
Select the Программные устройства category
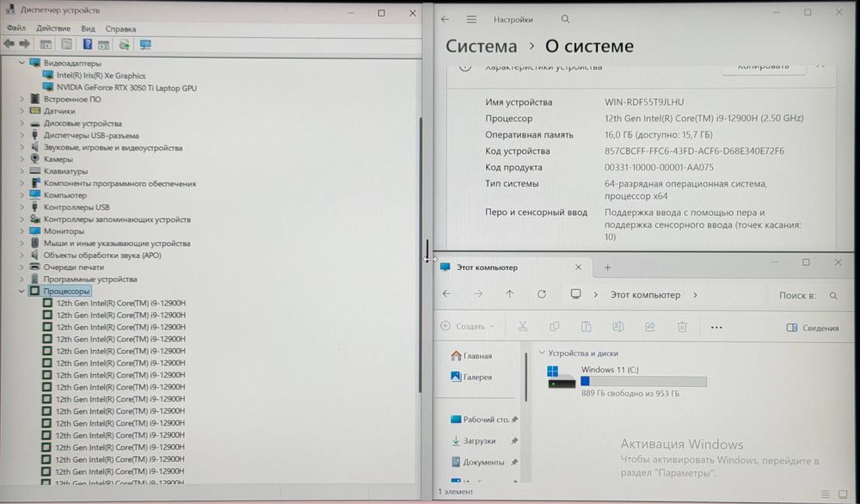pos(90,280)
